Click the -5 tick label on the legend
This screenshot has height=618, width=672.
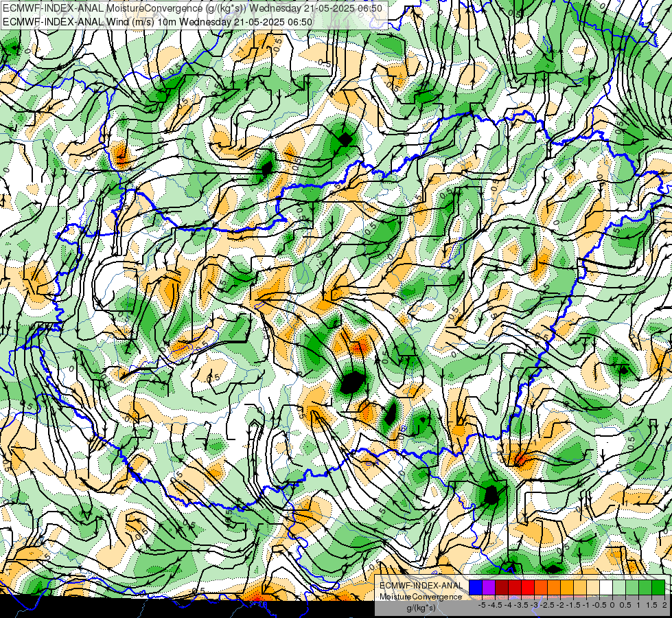coord(482,605)
